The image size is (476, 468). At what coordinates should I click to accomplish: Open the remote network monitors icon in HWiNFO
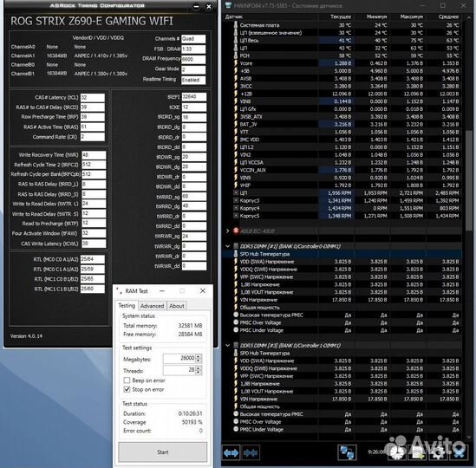point(347,452)
